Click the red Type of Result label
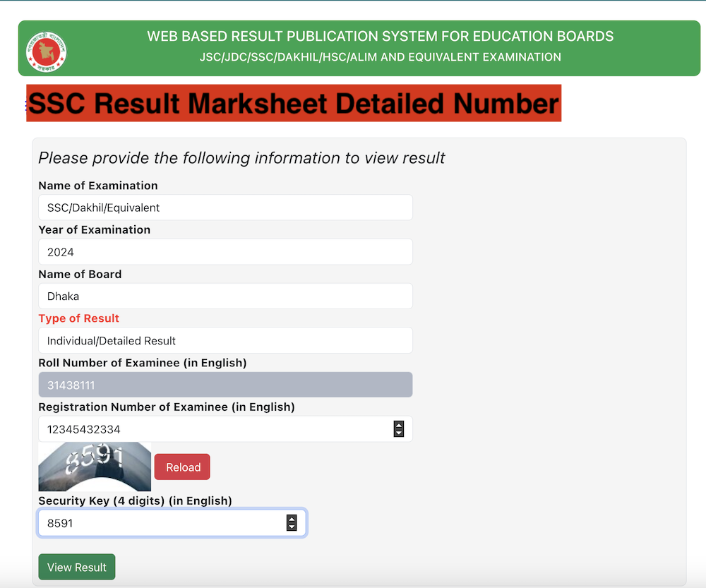The image size is (706, 588). coord(78,318)
